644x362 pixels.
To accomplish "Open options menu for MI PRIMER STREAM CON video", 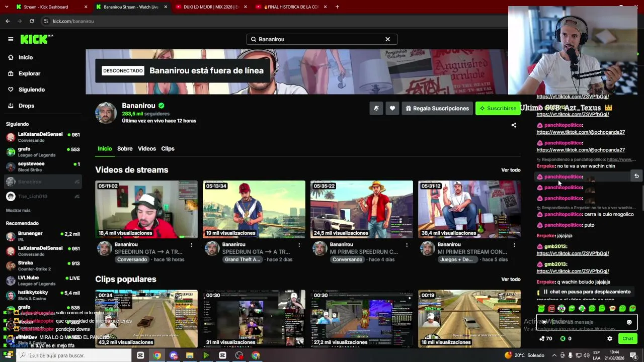I will [514, 245].
